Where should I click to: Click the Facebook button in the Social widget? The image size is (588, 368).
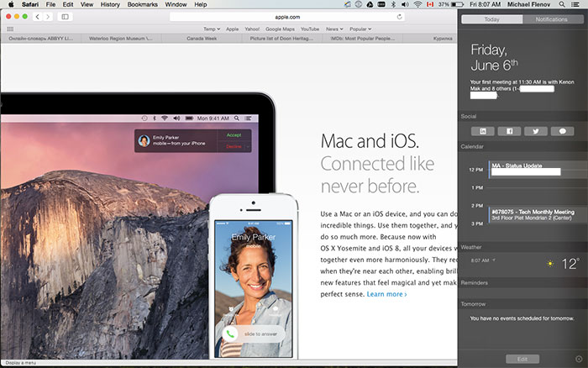point(510,131)
